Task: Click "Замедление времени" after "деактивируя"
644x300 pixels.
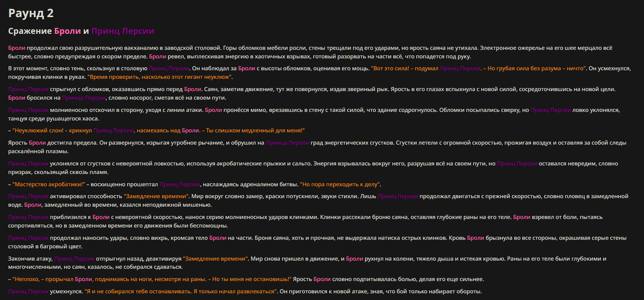Action: pos(215,259)
